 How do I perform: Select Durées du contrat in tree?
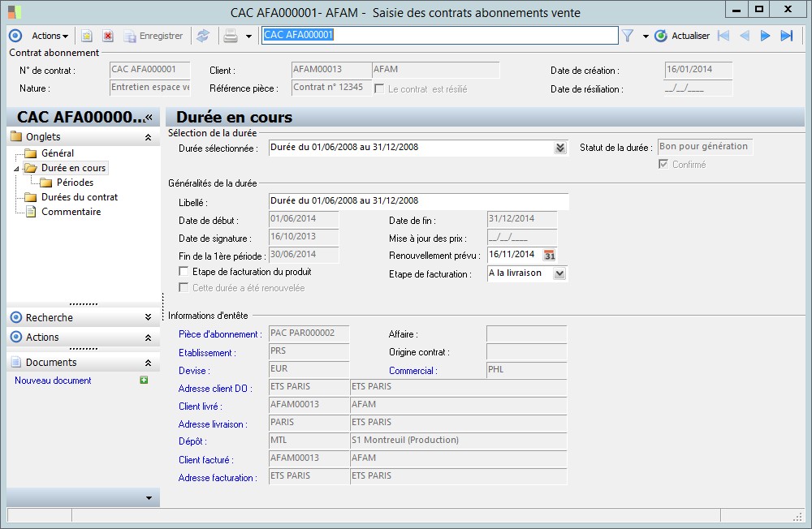[79, 197]
